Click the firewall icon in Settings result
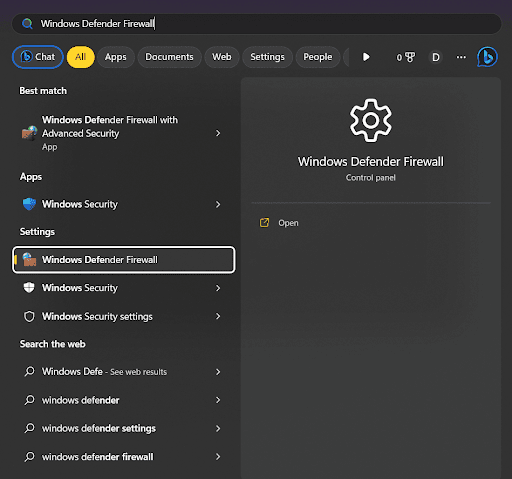The height and width of the screenshot is (479, 512). (29, 260)
